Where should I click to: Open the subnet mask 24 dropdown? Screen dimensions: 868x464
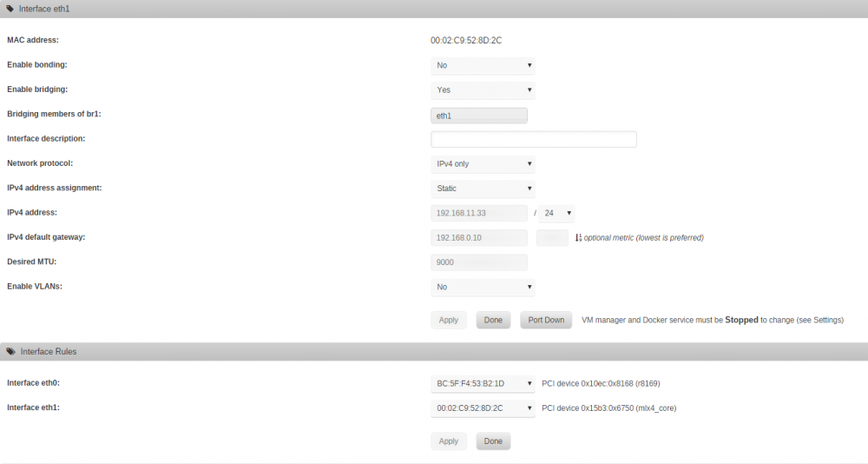point(556,213)
